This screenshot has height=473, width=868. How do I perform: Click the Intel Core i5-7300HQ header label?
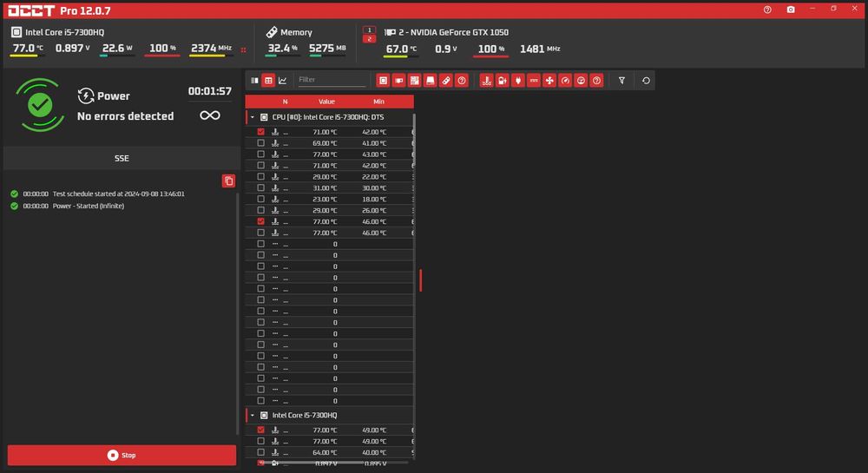pyautogui.click(x=65, y=32)
